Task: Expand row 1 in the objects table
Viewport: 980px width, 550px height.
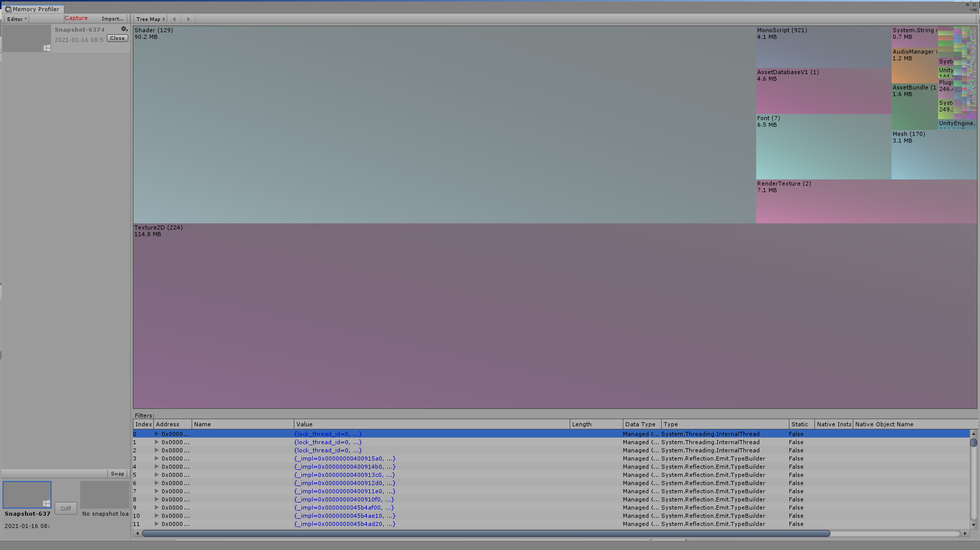Action: pos(156,442)
